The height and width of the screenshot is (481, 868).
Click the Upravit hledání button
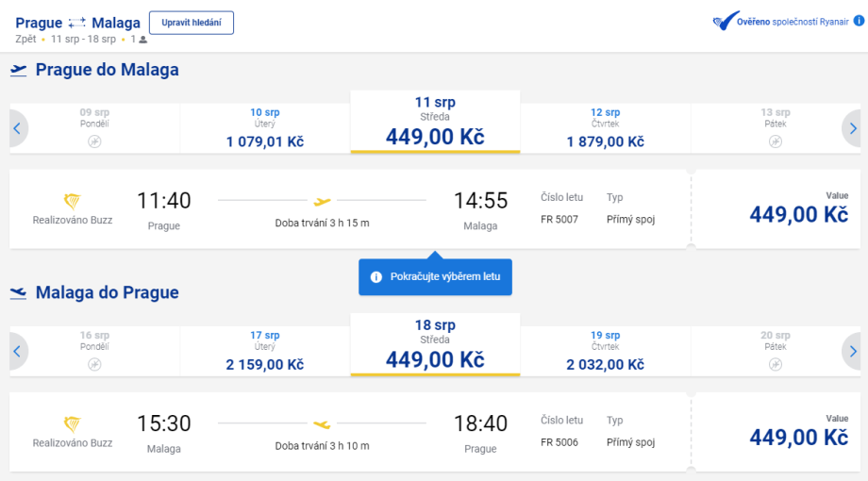coord(191,23)
